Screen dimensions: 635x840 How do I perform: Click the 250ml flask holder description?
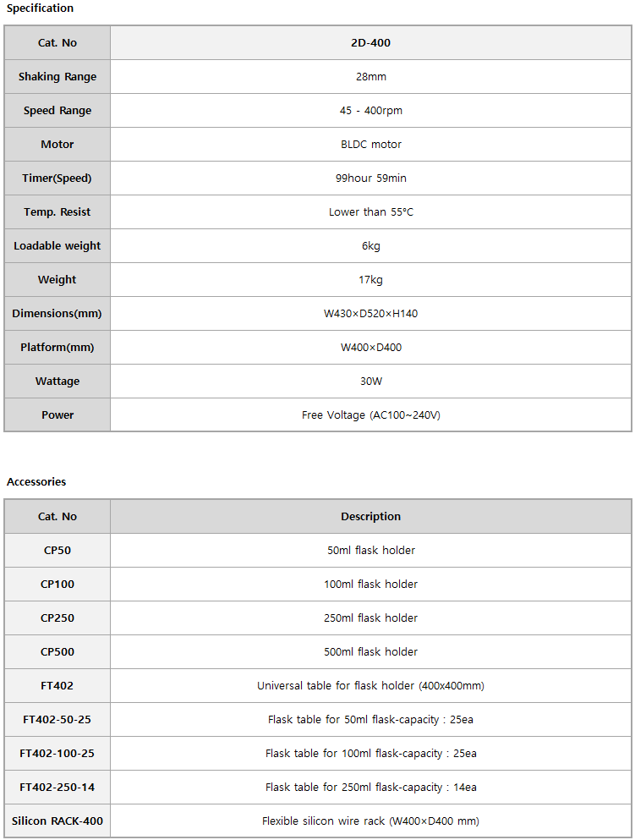click(370, 618)
